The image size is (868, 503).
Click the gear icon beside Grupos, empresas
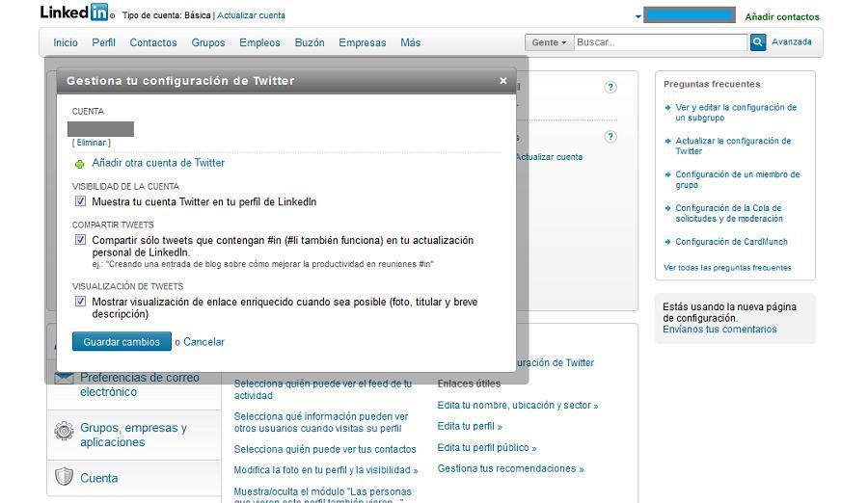(64, 432)
